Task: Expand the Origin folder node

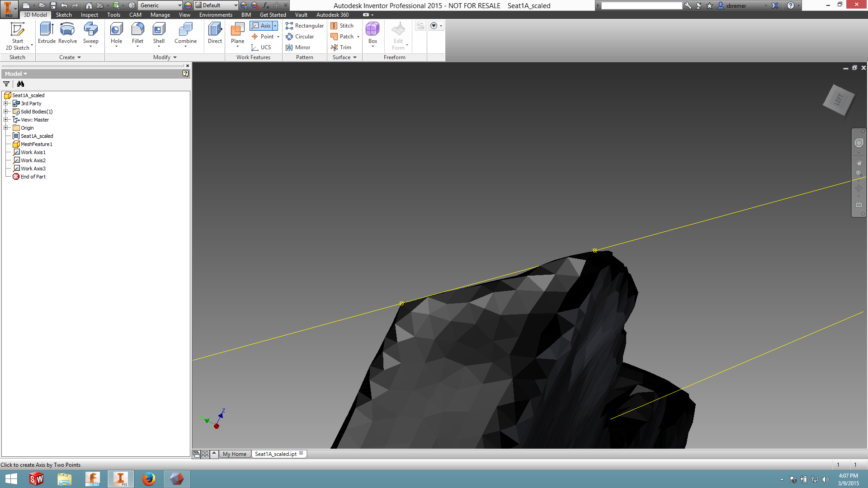Action: (x=6, y=128)
